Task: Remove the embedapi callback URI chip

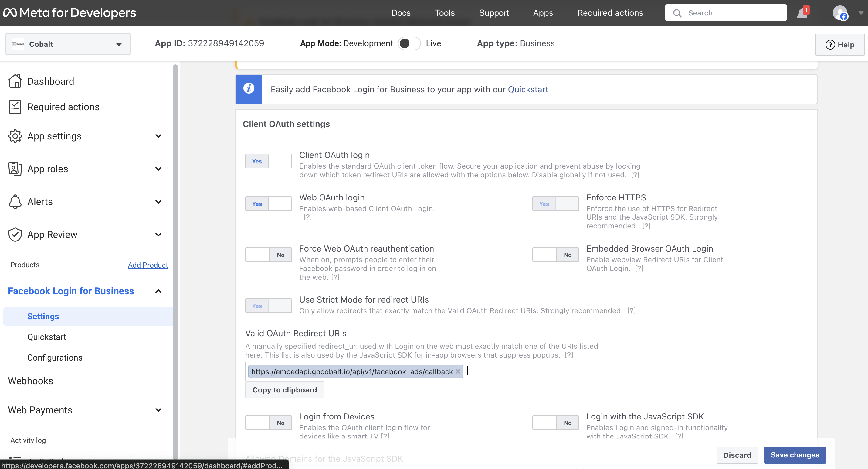Action: tap(458, 371)
